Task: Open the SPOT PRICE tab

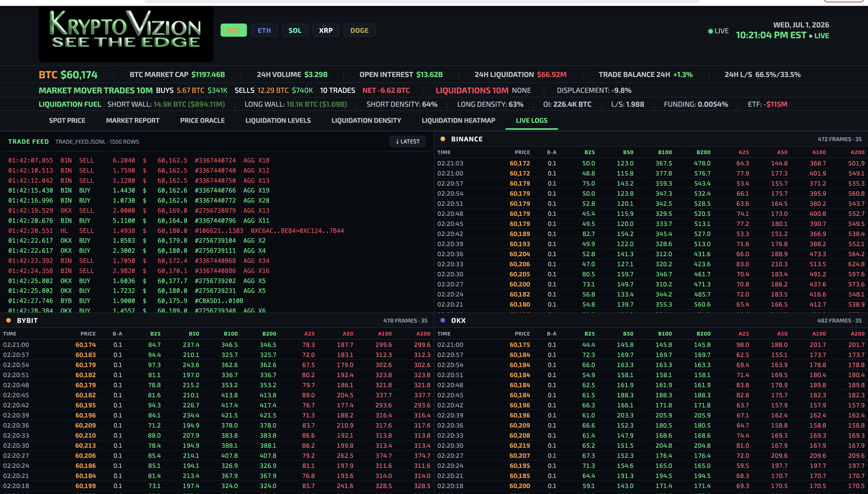Action: [x=67, y=120]
